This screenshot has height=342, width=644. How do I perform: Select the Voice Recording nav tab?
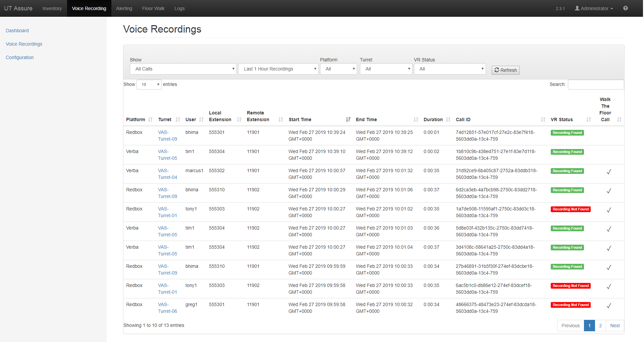(89, 8)
